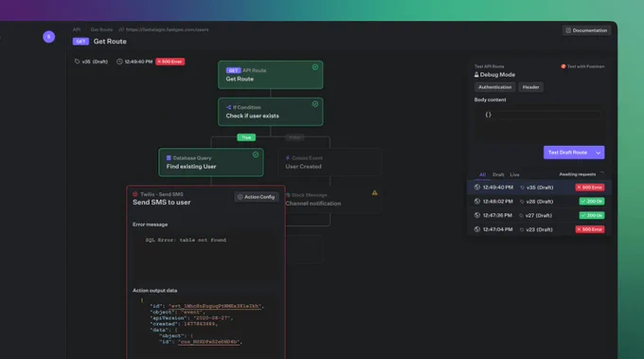644x359 pixels.
Task: Click the globe icon on the 12:47:04 PM row
Action: [476, 229]
